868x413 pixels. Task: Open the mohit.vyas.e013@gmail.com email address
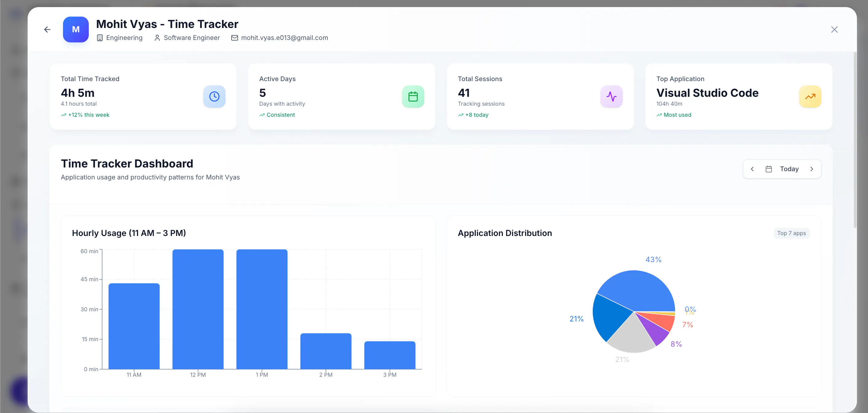point(284,38)
